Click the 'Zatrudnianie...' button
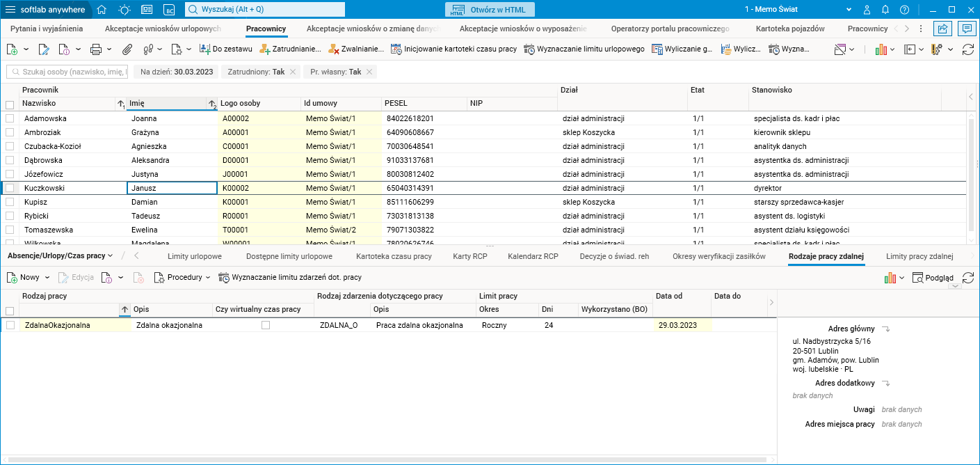980x465 pixels. click(291, 49)
